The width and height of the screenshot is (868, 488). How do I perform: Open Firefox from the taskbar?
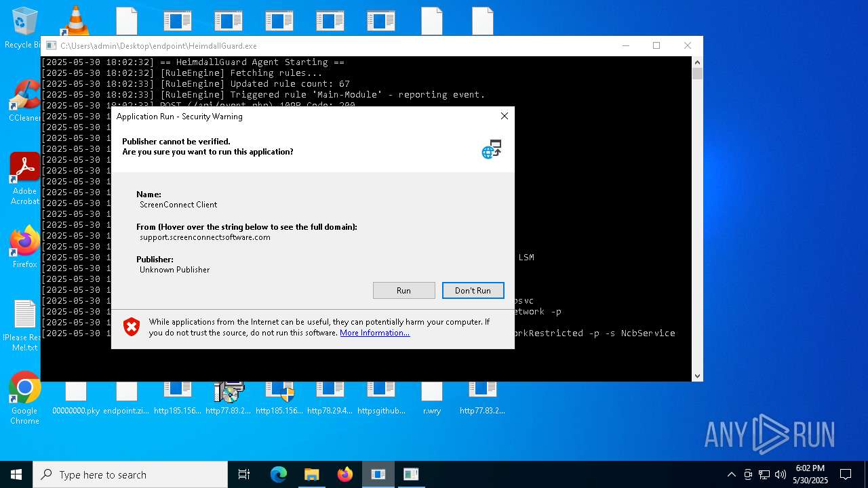point(344,474)
